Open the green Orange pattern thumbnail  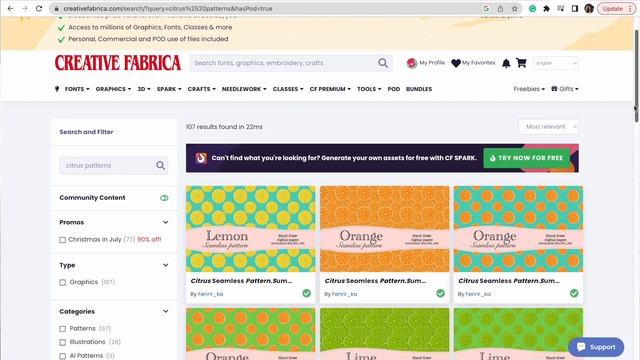tap(251, 334)
